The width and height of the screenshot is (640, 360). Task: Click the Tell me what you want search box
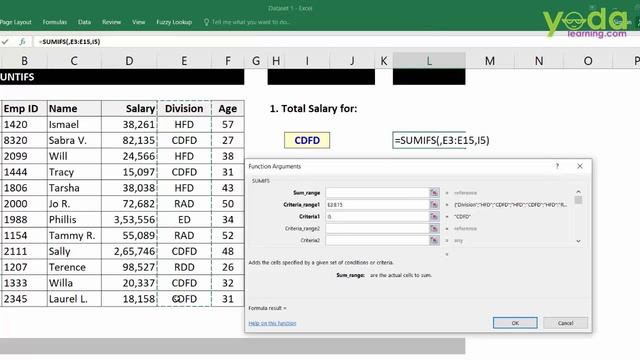coord(251,22)
